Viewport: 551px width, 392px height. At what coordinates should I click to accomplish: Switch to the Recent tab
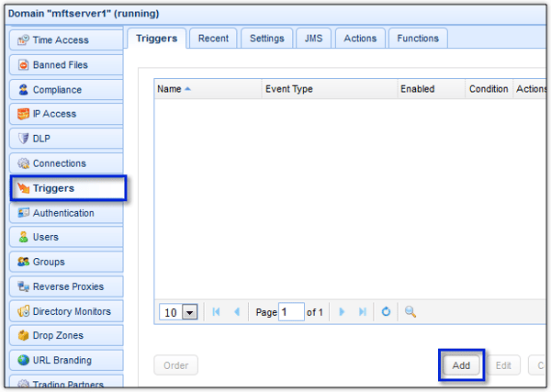(213, 39)
